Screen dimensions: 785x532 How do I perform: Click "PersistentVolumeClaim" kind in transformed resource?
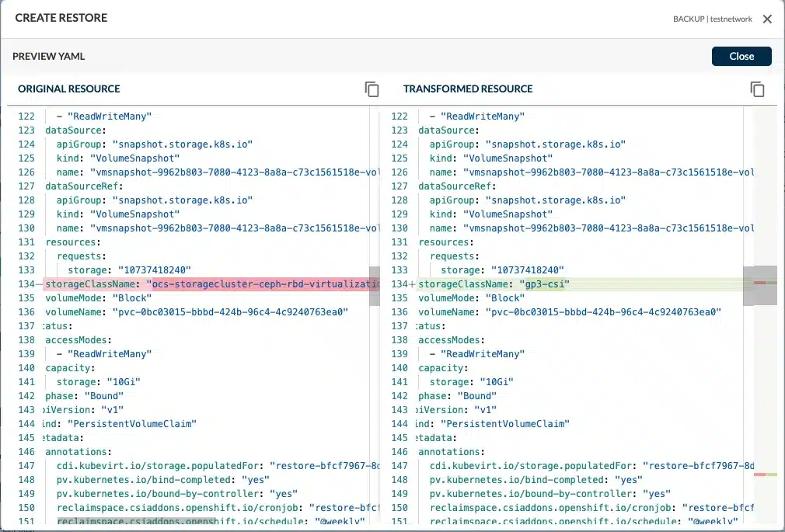click(505, 424)
